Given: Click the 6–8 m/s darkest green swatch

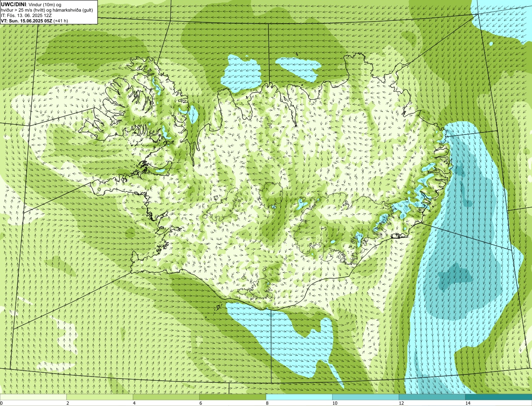Looking at the screenshot, I should coord(233,397).
